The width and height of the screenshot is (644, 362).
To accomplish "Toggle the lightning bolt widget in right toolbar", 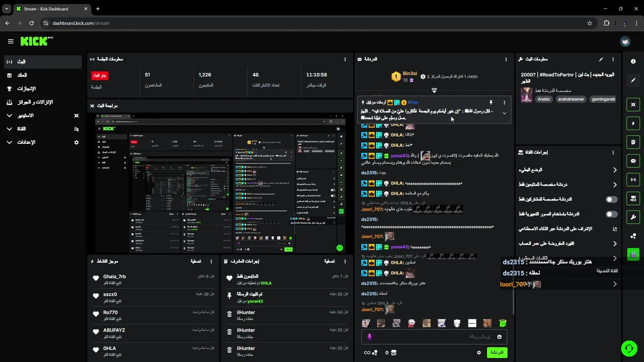I will 633,123.
